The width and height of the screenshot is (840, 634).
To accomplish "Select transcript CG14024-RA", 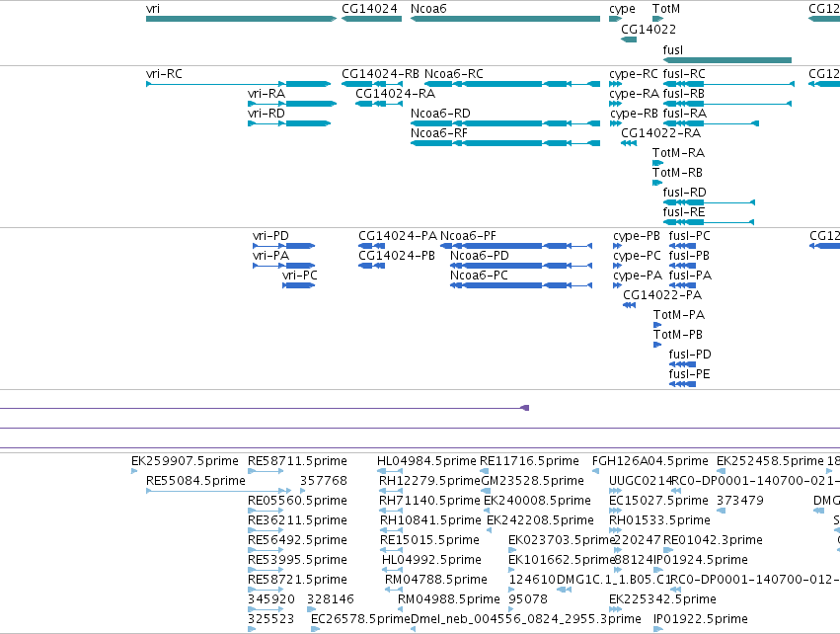I will (379, 104).
